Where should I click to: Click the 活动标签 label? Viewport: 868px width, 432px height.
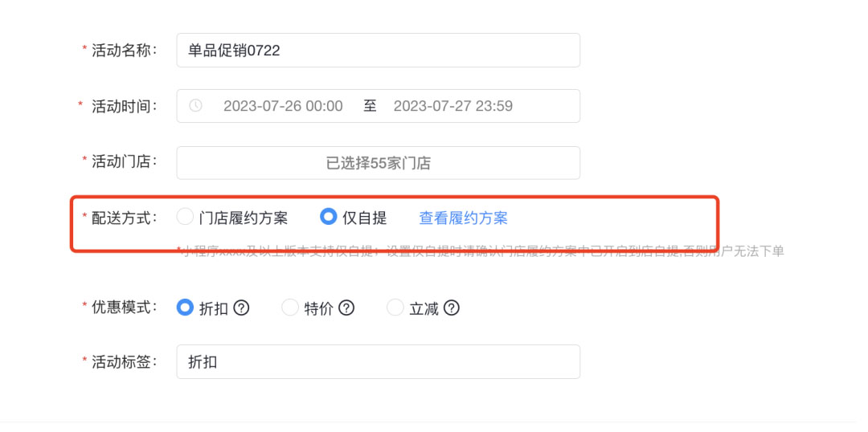[125, 362]
